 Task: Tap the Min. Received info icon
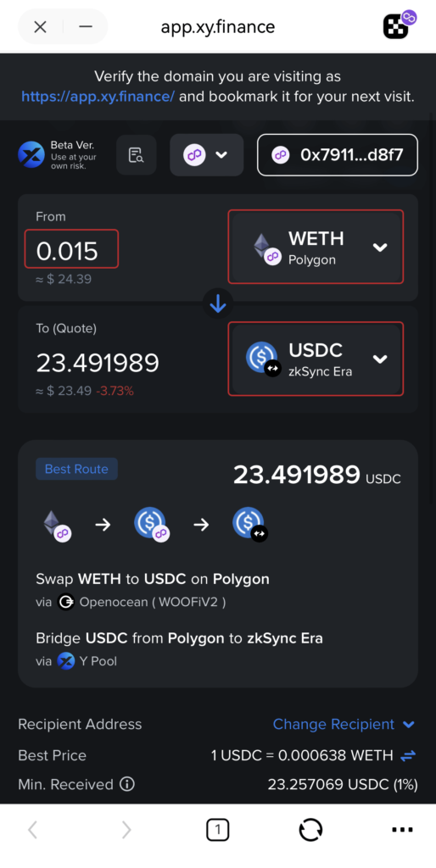click(127, 784)
